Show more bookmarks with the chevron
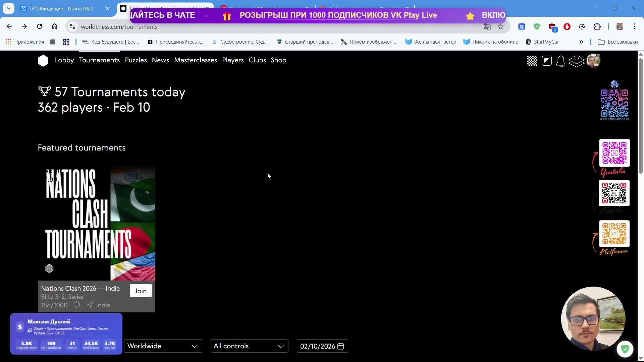The width and height of the screenshot is (644, 362). pyautogui.click(x=581, y=42)
